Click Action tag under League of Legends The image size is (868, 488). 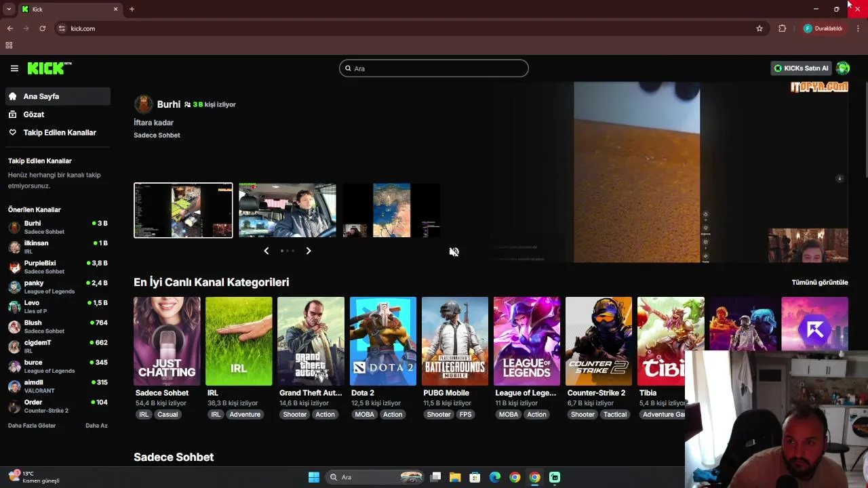pos(536,415)
